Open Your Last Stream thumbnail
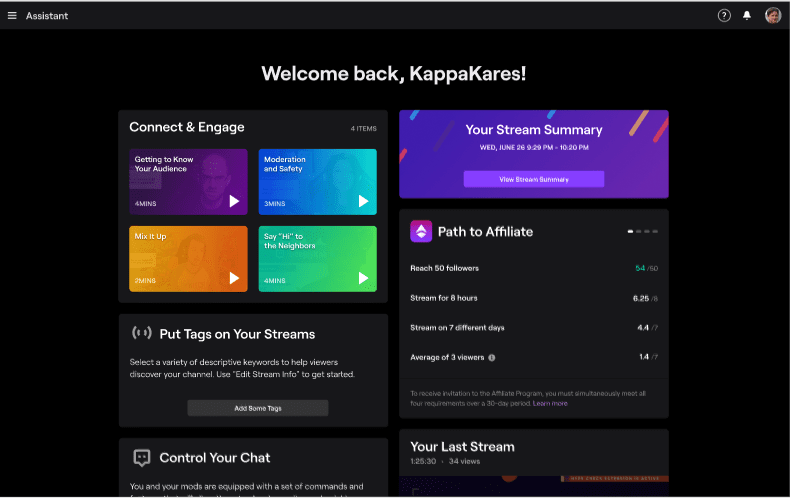This screenshot has width=790, height=498. tap(534, 486)
